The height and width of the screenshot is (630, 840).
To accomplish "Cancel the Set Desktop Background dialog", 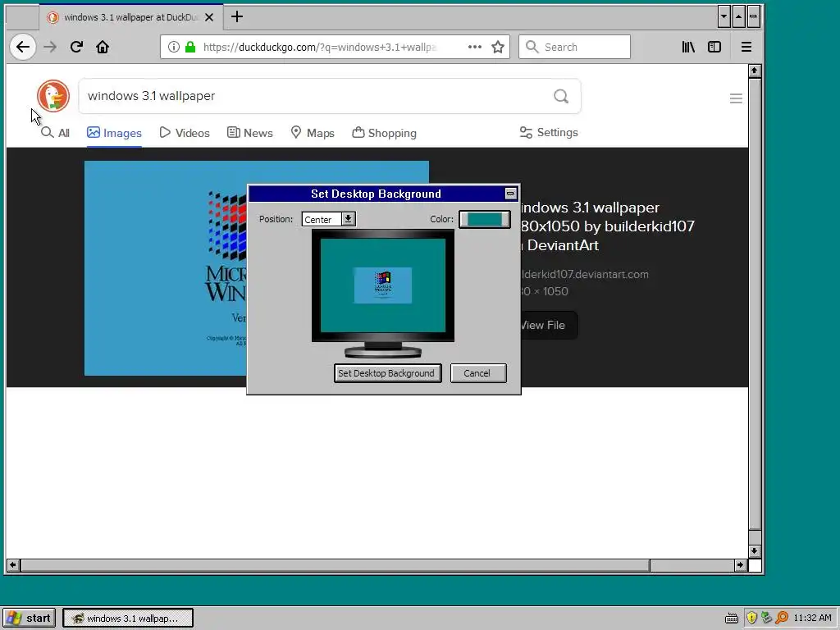I will click(x=478, y=373).
